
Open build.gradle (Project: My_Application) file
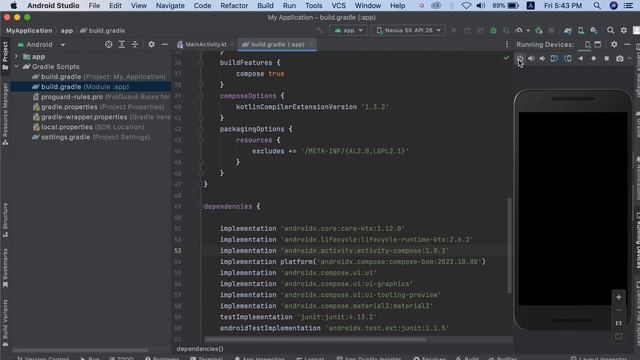[x=99, y=77]
